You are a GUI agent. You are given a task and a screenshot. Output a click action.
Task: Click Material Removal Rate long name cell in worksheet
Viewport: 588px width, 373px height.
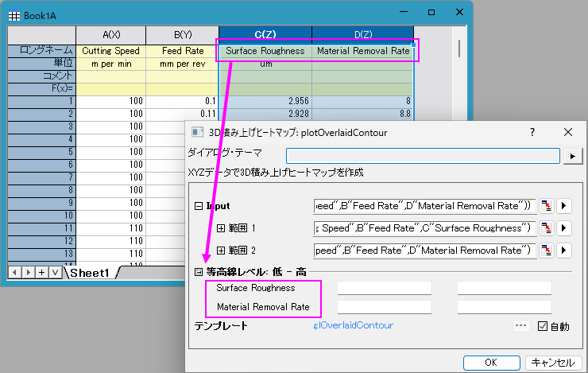pyautogui.click(x=363, y=51)
